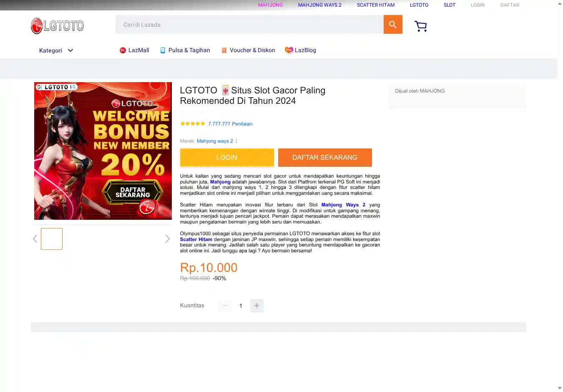Click the Voucher & Diskon icon

tap(224, 50)
